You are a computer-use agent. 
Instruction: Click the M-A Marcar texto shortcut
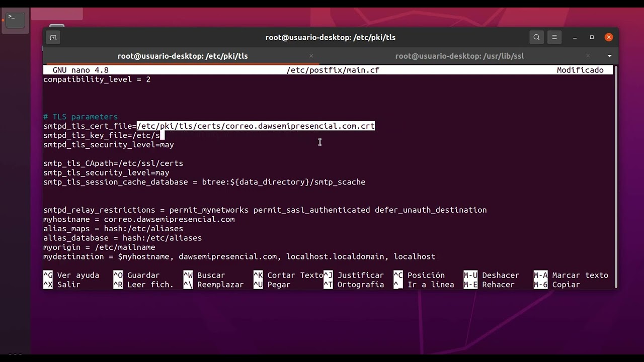coord(571,275)
